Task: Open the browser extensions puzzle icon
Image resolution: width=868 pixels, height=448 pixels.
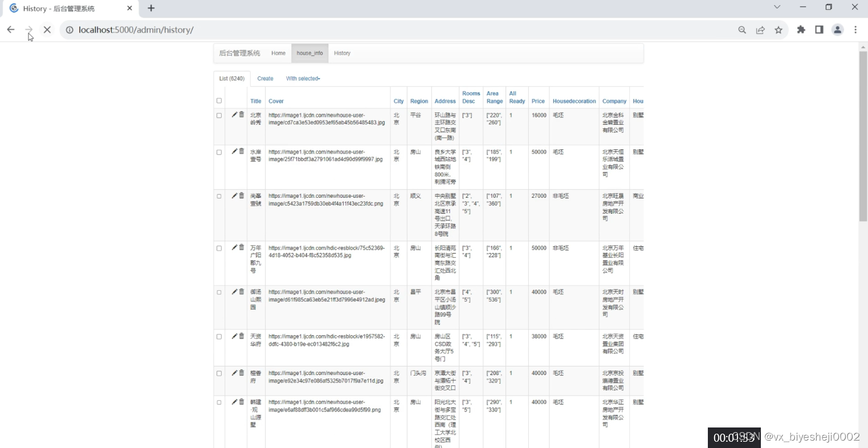Action: point(801,30)
